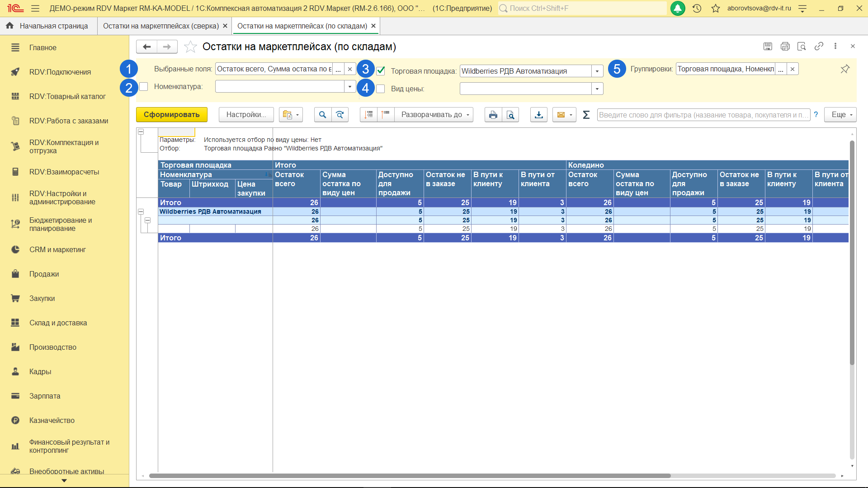This screenshot has height=488, width=868.
Task: Click the find (magnifier) toolbar icon
Action: coord(322,115)
